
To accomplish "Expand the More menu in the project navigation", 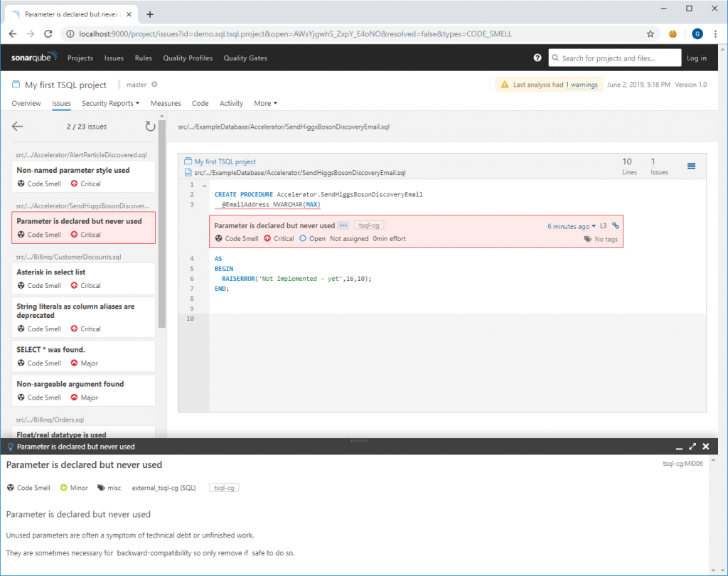I will 264,103.
